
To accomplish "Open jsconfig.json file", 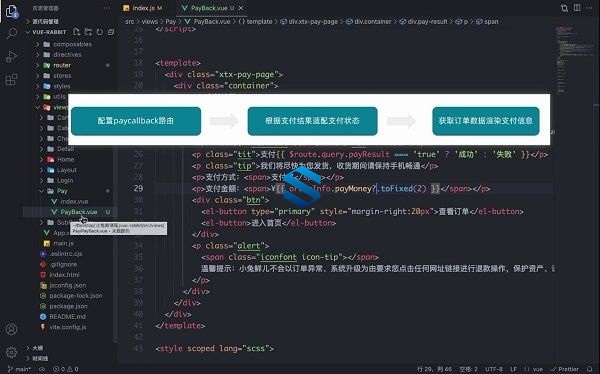I will pos(68,285).
